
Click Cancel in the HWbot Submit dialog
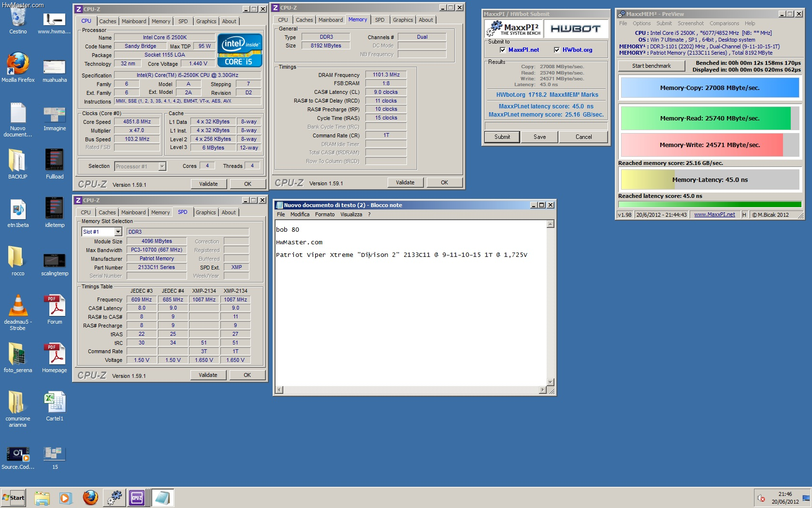[x=584, y=137]
